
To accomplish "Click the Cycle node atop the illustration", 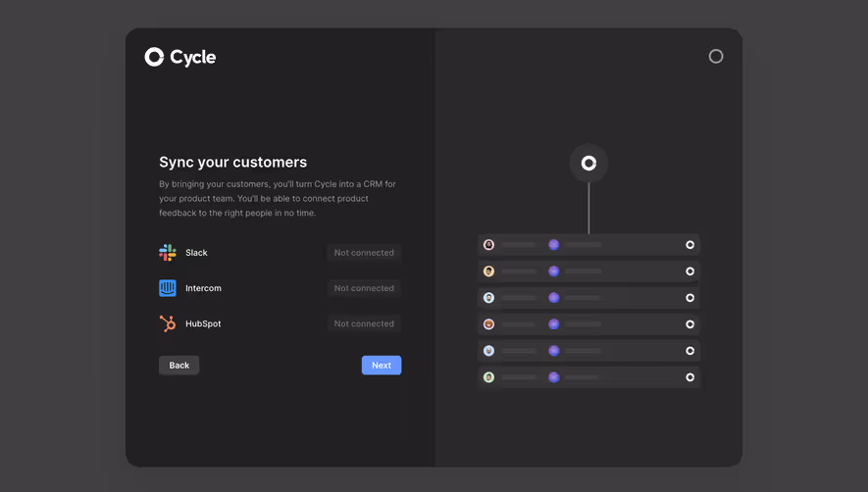I will [588, 164].
